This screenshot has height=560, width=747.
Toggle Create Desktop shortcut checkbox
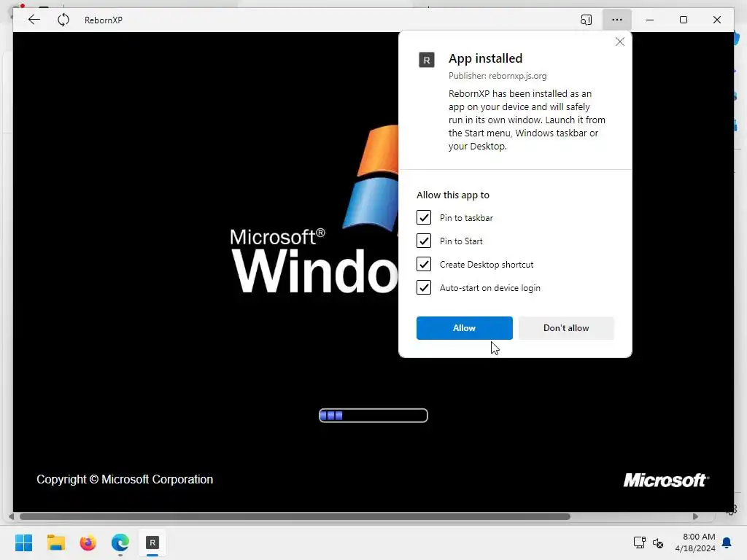[x=424, y=264]
